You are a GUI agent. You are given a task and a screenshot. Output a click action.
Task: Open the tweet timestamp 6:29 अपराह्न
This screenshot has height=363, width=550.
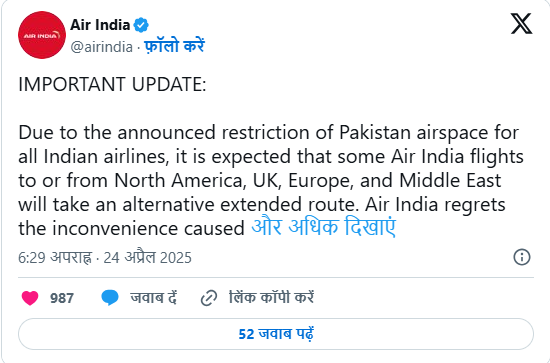(x=55, y=258)
